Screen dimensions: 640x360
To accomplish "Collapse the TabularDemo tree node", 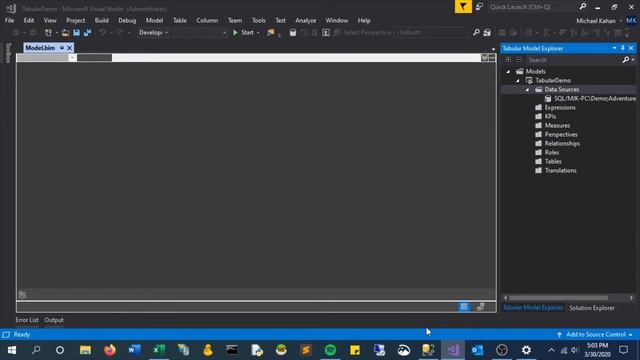I will click(518, 80).
